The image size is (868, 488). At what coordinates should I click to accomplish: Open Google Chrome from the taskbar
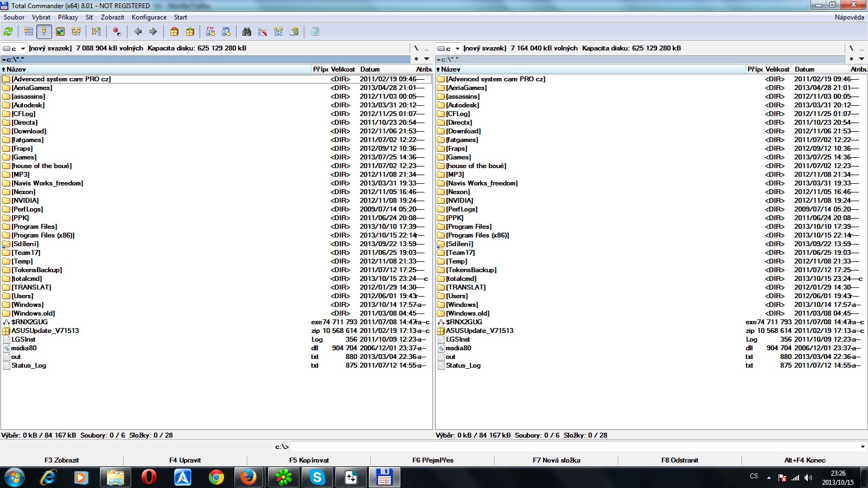pos(216,477)
